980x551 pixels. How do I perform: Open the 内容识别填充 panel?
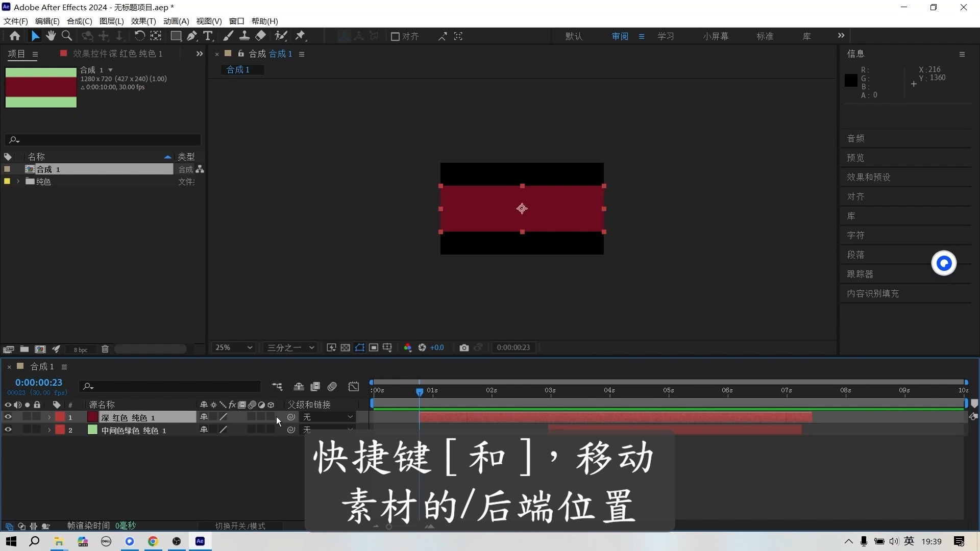[x=873, y=294]
